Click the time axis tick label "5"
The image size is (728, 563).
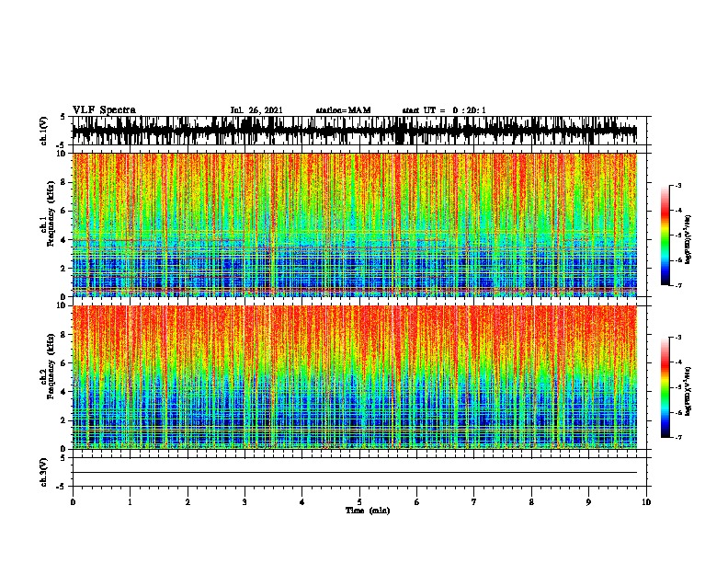click(x=359, y=501)
